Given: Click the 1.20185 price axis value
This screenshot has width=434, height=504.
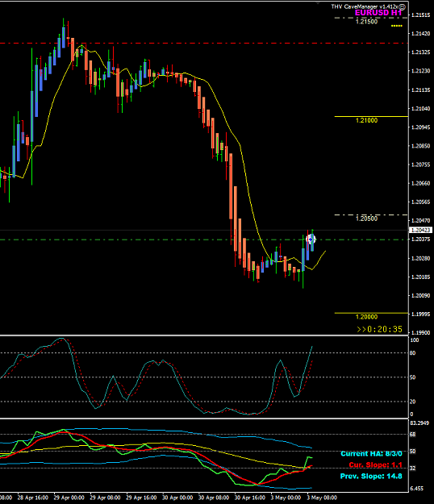Looking at the screenshot, I should pos(421,277).
